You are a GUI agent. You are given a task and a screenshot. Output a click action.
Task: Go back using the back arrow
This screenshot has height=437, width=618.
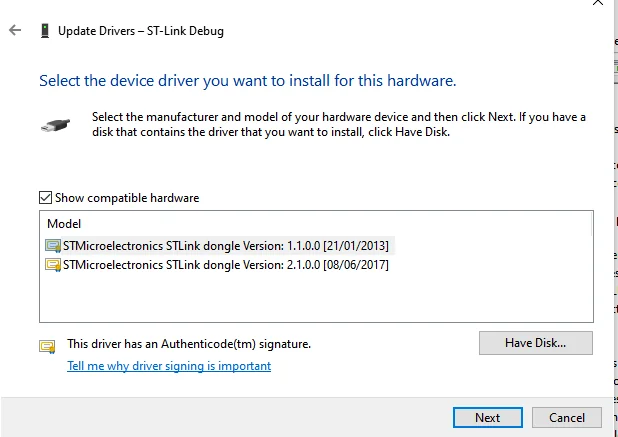click(15, 31)
